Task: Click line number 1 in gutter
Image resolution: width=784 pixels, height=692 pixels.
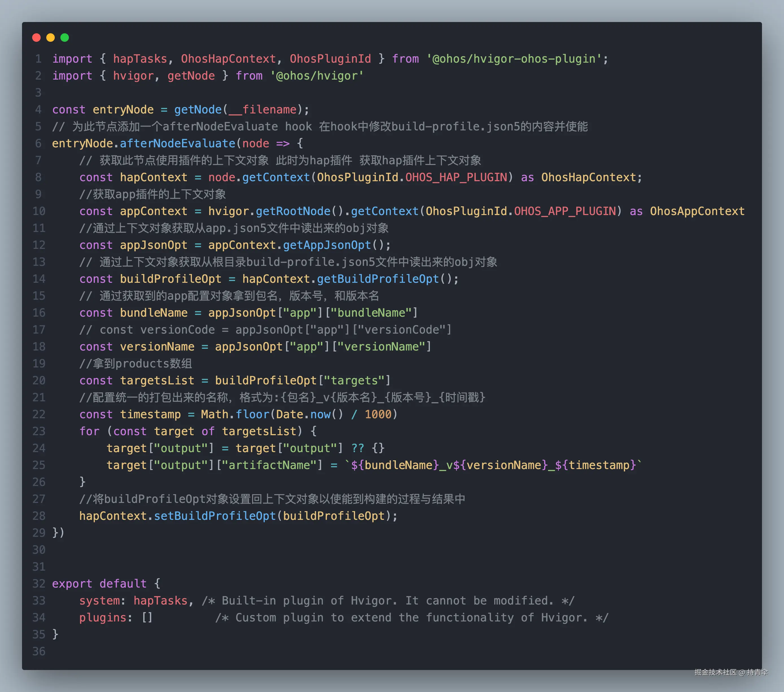Action: point(38,59)
